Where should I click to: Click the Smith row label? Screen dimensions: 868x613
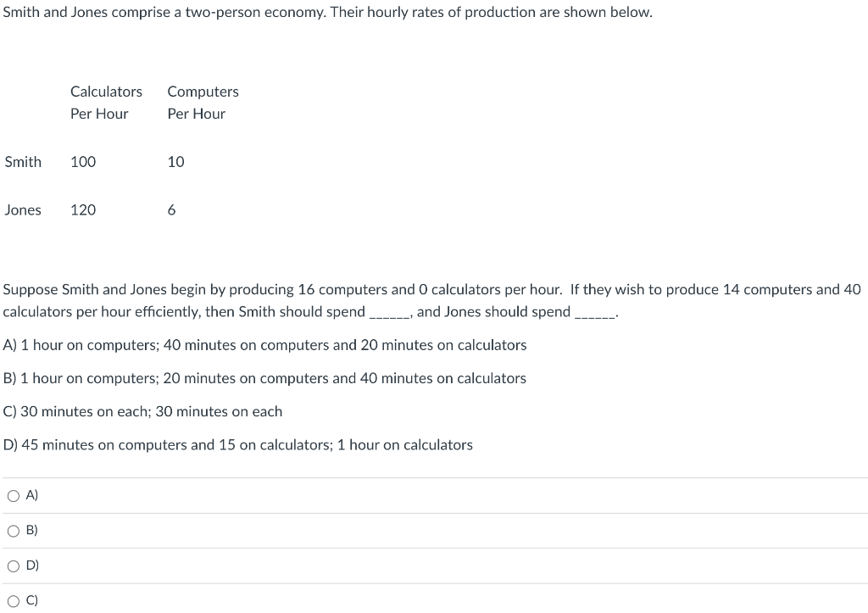click(23, 162)
